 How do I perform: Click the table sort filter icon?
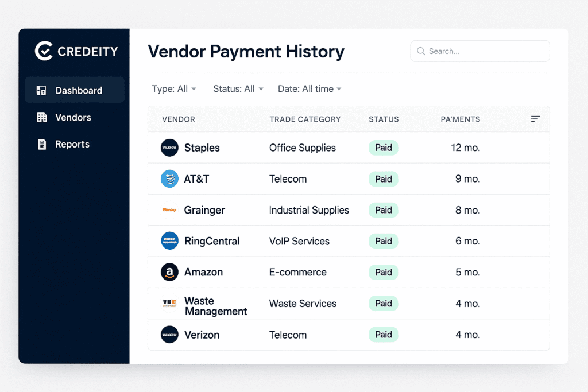tap(535, 119)
